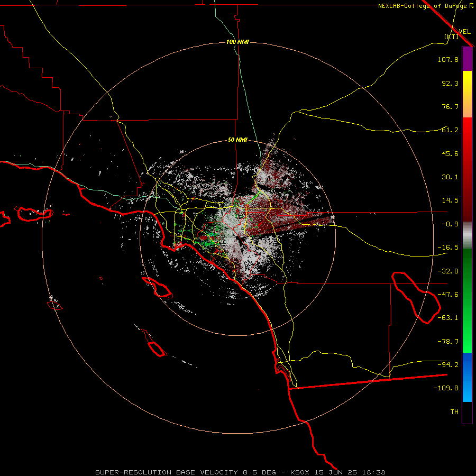The height and width of the screenshot is (476, 476).
Task: Pick the bright red segment of the color bar
Action: pos(467,169)
